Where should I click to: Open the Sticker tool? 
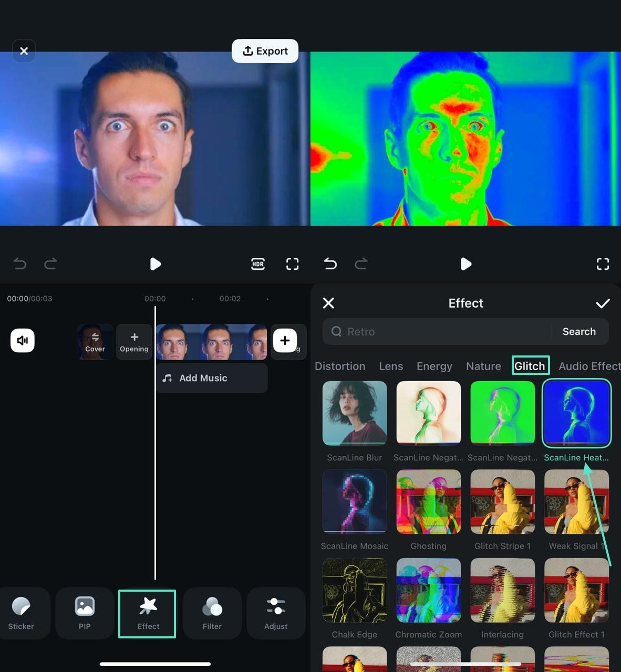click(21, 613)
